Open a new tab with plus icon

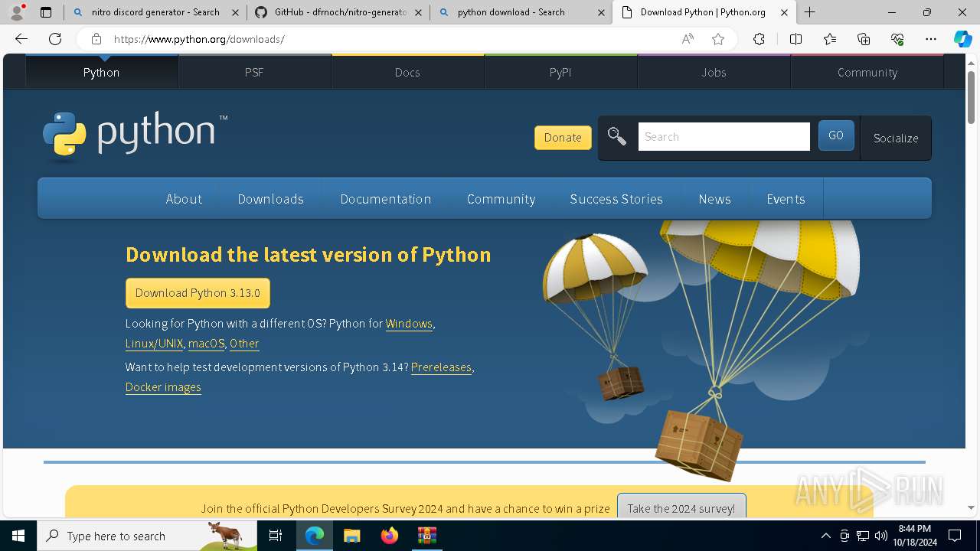tap(809, 12)
